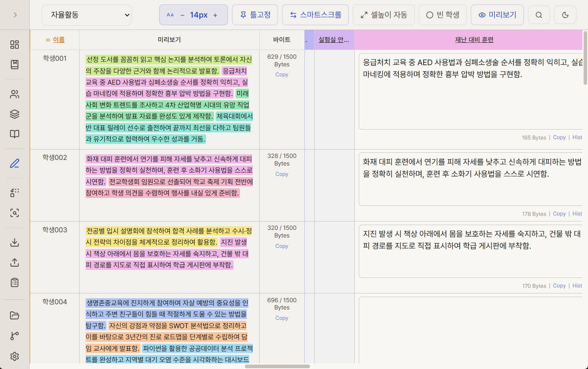Increase font size with plus button
Image resolution: width=588 pixels, height=369 pixels.
(215, 15)
